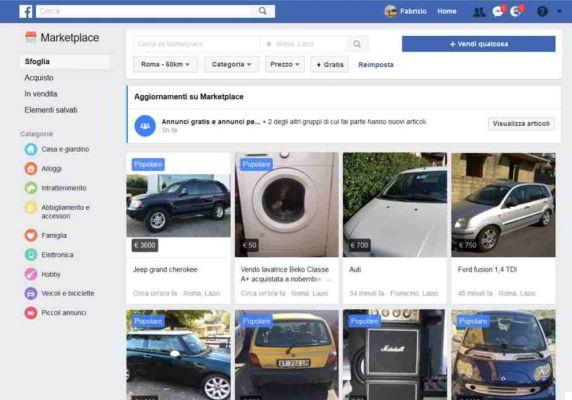Image resolution: width=572 pixels, height=400 pixels.
Task: Click the Vendo lavatrice Beko title
Action: pos(286,274)
